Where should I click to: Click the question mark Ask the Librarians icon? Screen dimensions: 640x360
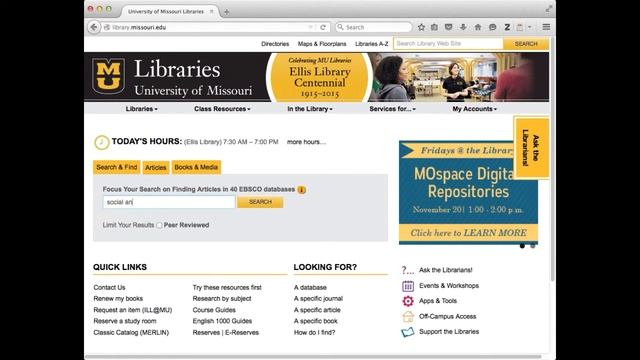[408, 270]
